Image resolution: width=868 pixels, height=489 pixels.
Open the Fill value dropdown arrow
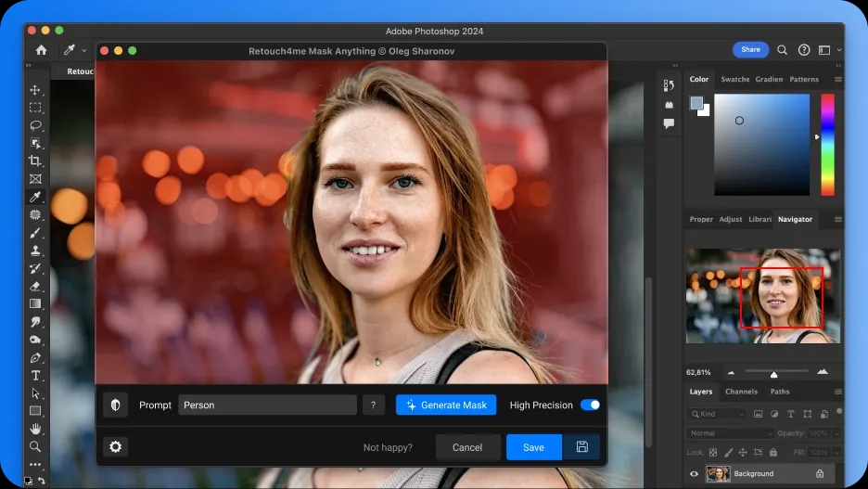tap(837, 453)
